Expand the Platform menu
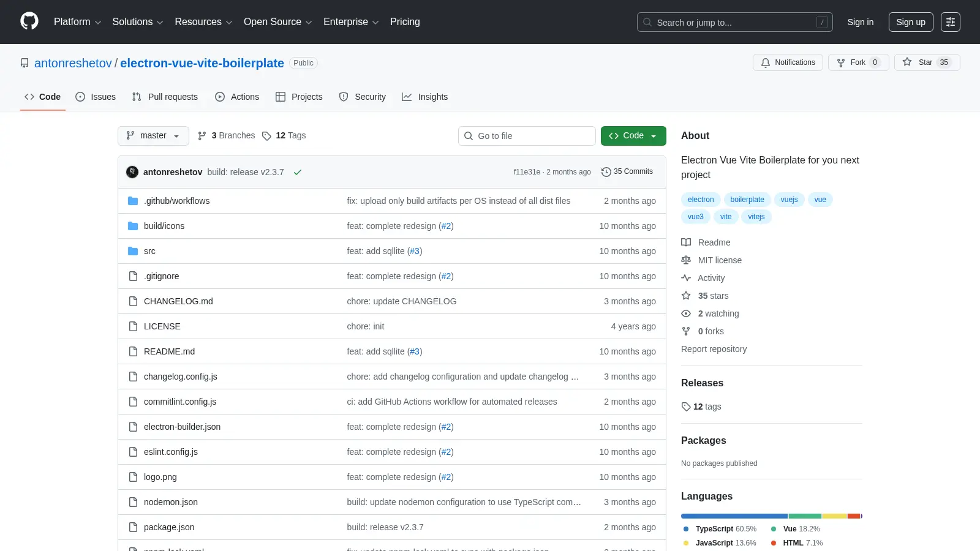 click(x=77, y=22)
